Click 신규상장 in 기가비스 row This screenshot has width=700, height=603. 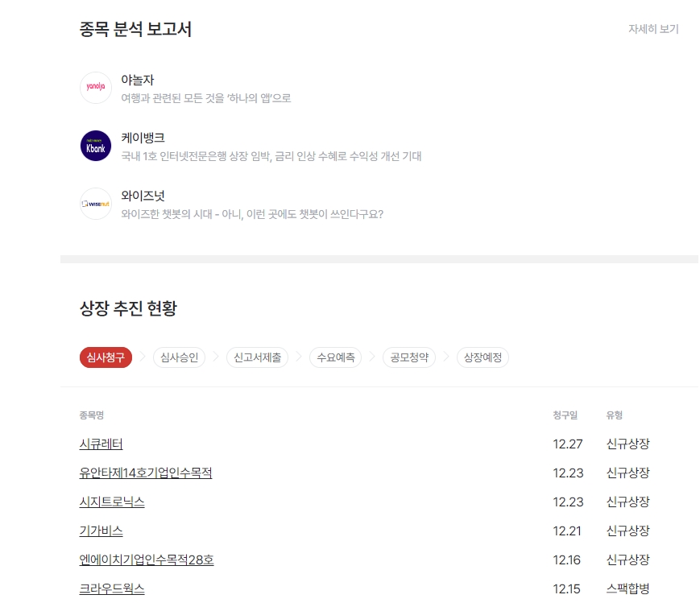coord(628,531)
